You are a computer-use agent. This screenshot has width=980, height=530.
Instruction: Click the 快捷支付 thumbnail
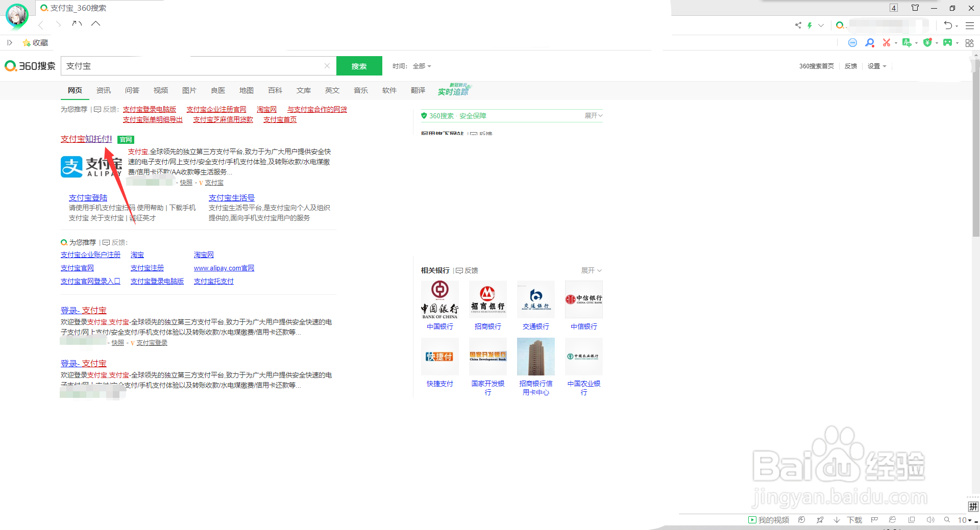click(x=440, y=357)
